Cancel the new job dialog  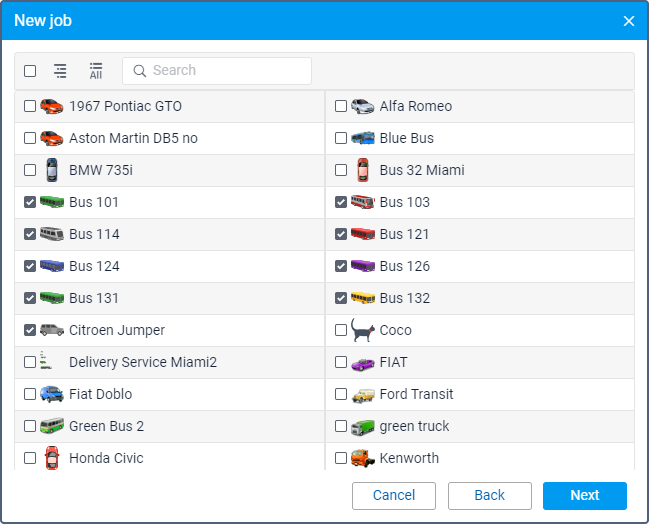tap(394, 495)
